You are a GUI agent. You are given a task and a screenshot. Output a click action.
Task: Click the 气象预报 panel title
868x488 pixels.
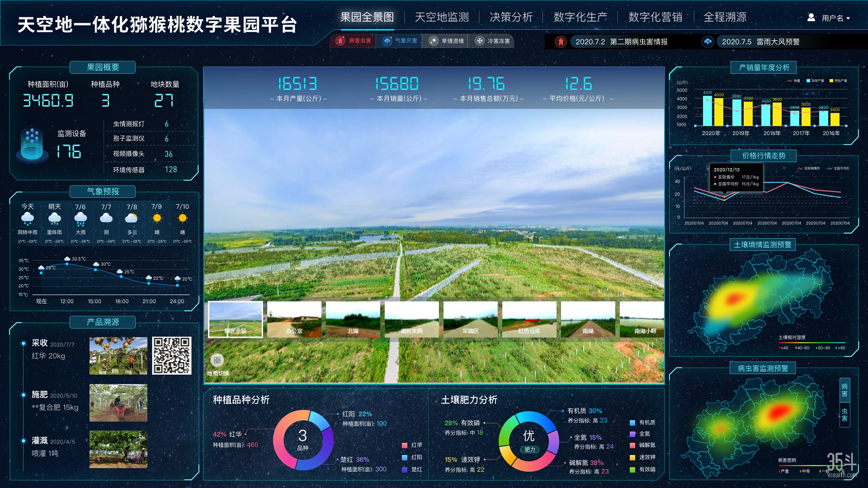103,191
